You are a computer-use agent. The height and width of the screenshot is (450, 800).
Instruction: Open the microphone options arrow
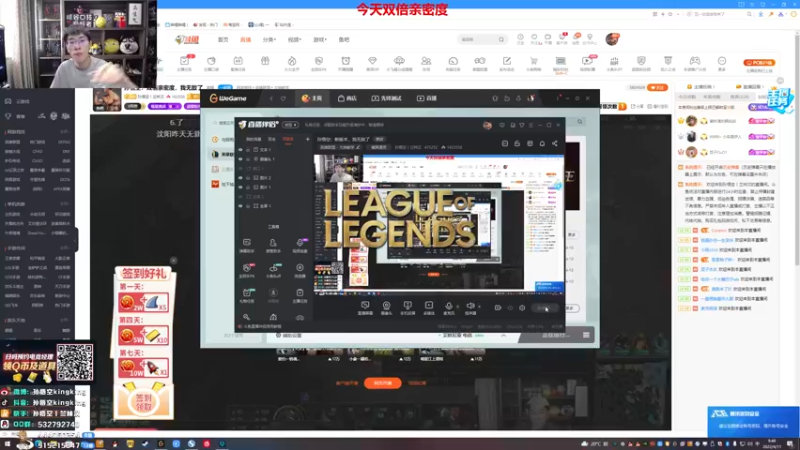click(x=457, y=306)
